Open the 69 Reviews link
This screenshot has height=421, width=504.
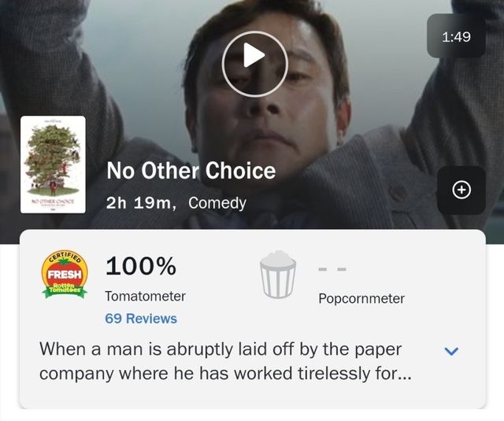[141, 319]
